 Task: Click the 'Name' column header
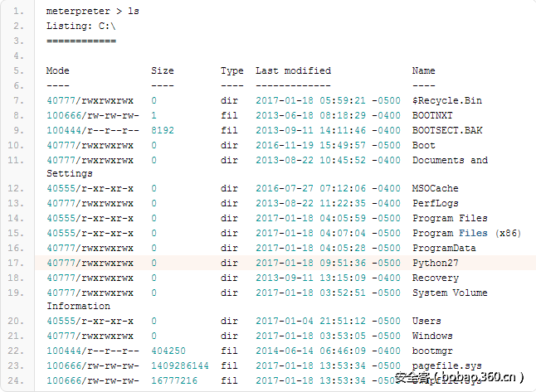423,70
